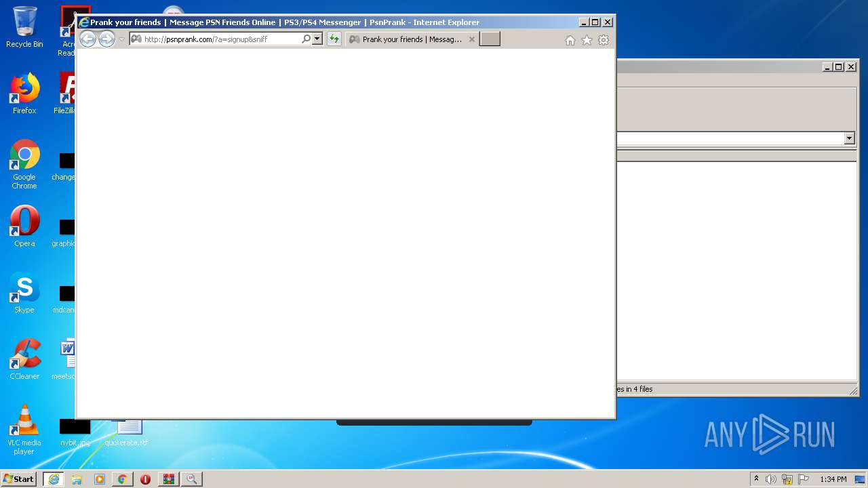Click the Show desktop button

pos(861,479)
